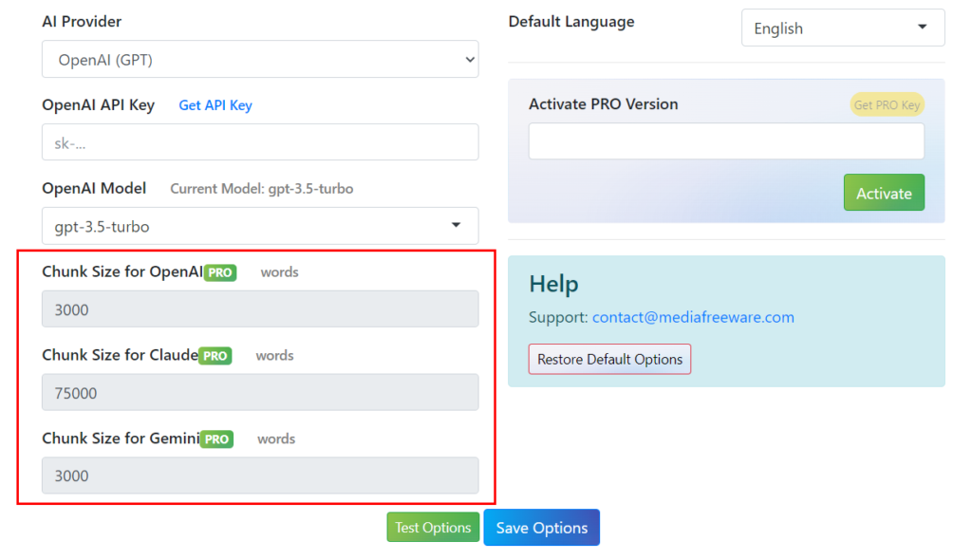Image resolution: width=972 pixels, height=560 pixels.
Task: Click the Save Options button
Action: 542,528
